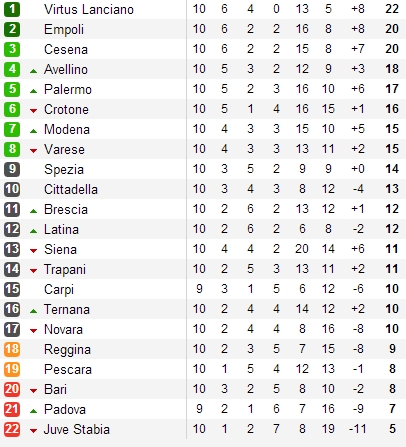Select the Reggina team name
The width and height of the screenshot is (406, 447).
coord(67,350)
